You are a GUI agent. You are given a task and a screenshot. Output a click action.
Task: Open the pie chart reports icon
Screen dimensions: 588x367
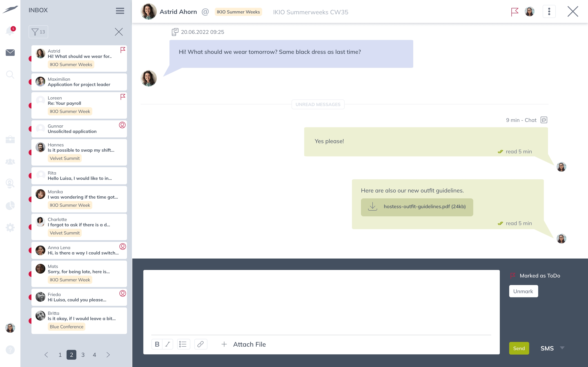click(10, 206)
